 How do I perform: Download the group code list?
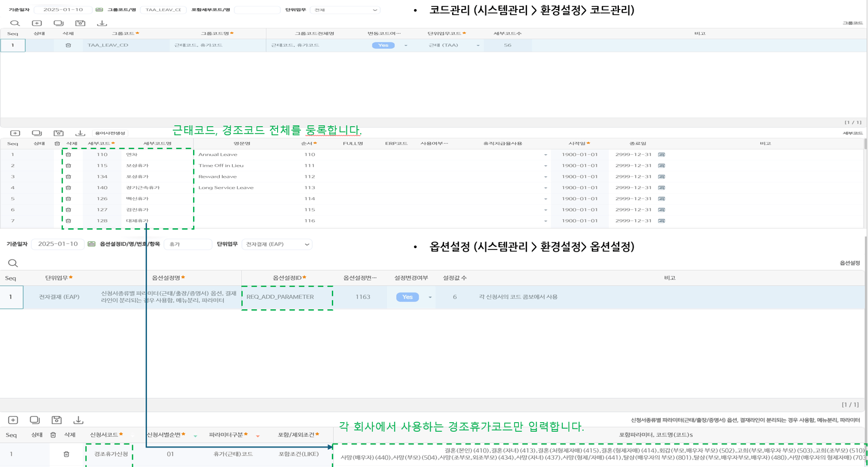click(102, 23)
